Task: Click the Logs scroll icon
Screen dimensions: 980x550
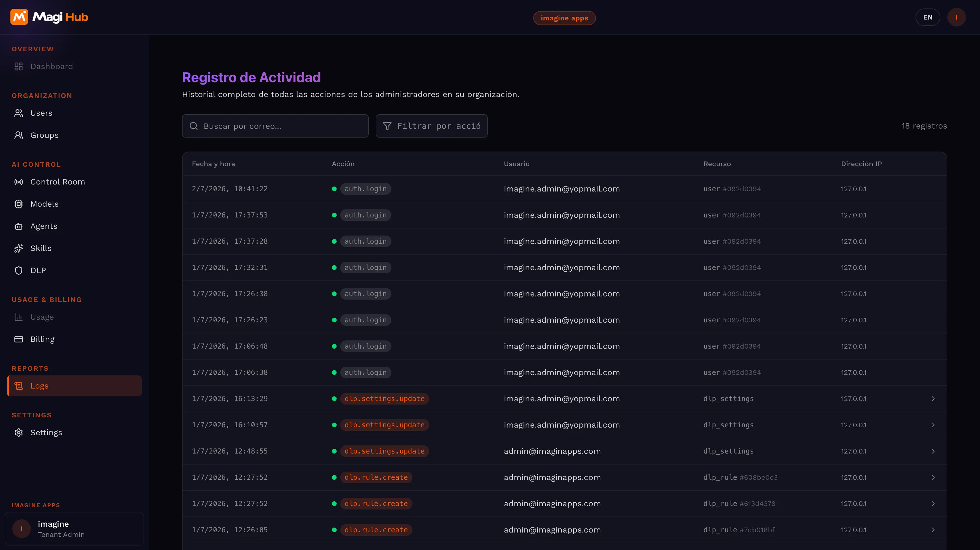Action: [x=19, y=386]
